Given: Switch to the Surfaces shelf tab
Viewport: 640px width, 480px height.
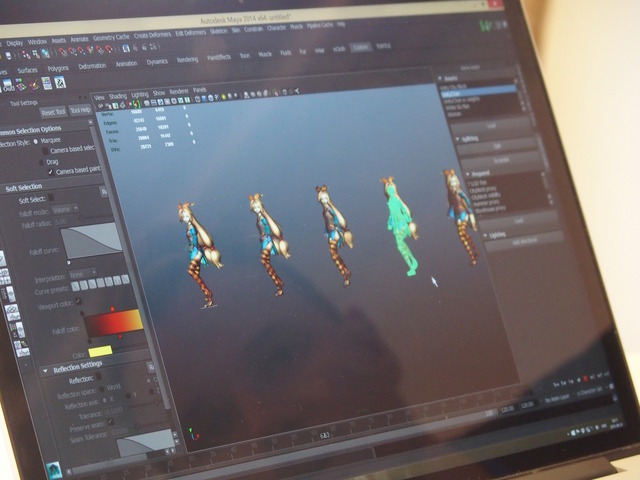Looking at the screenshot, I should pos(27,70).
